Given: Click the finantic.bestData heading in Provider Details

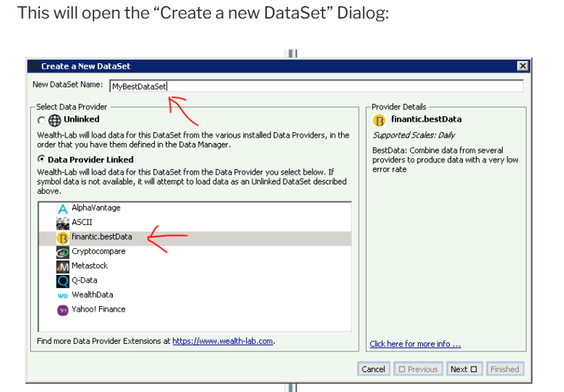Looking at the screenshot, I should coord(426,120).
